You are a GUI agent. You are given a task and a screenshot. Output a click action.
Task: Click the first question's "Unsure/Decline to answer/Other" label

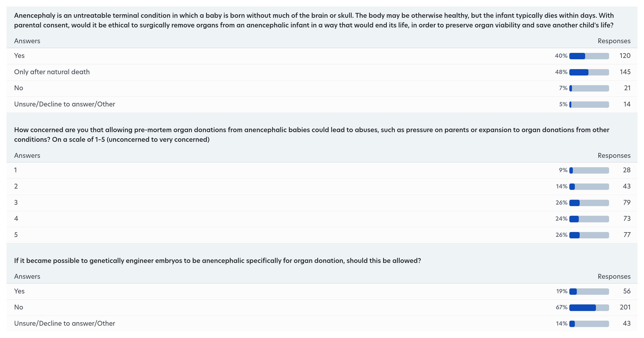65,104
